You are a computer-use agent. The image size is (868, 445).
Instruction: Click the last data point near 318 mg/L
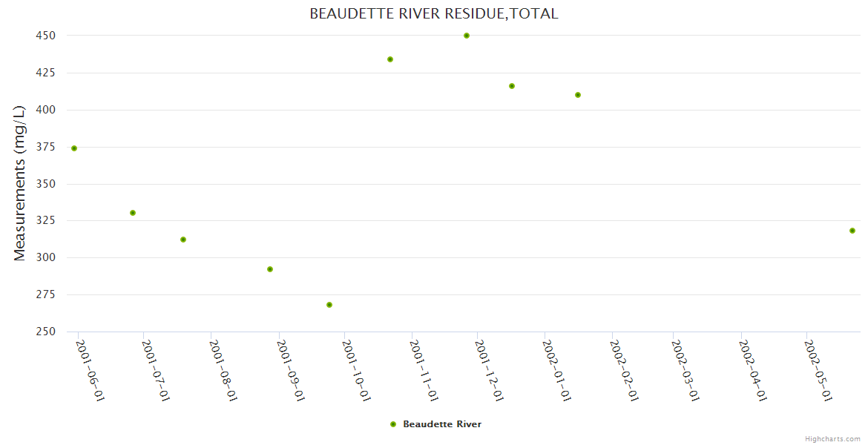pyautogui.click(x=852, y=231)
